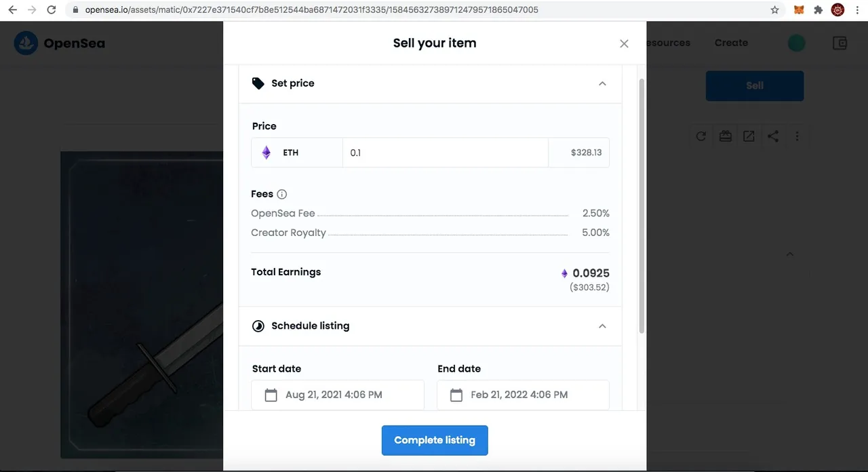Collapse the Set price section
Screen dimensions: 868x472
click(x=602, y=83)
